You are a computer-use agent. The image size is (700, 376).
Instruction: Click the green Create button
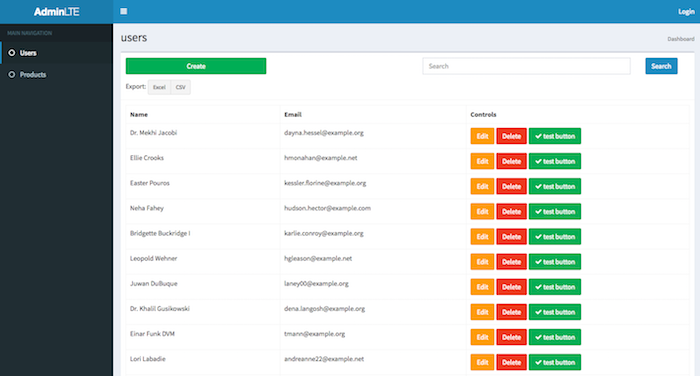coord(196,66)
